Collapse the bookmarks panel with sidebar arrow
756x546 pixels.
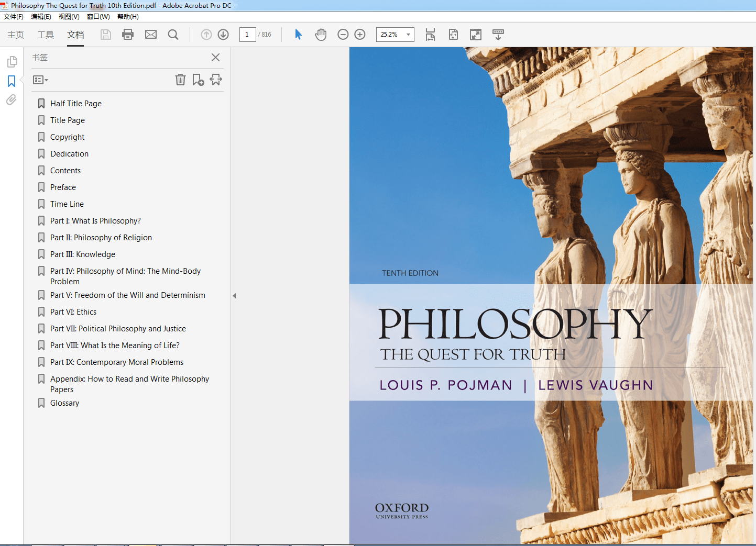point(234,295)
